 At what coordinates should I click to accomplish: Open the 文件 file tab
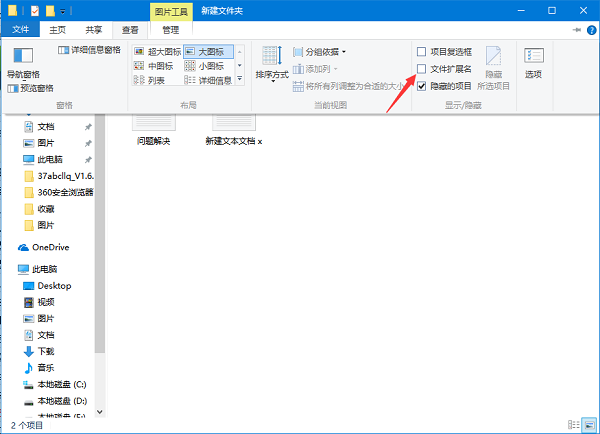point(20,29)
